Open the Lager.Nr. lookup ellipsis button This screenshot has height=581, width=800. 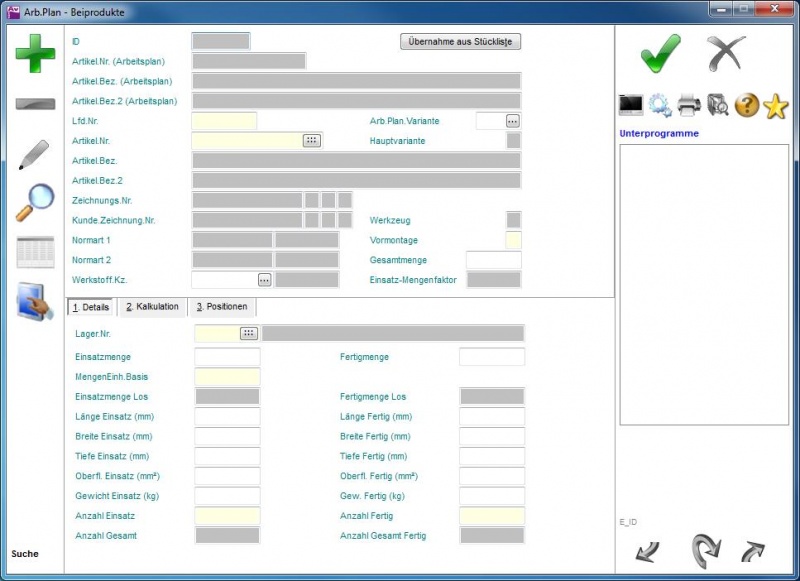pyautogui.click(x=249, y=333)
